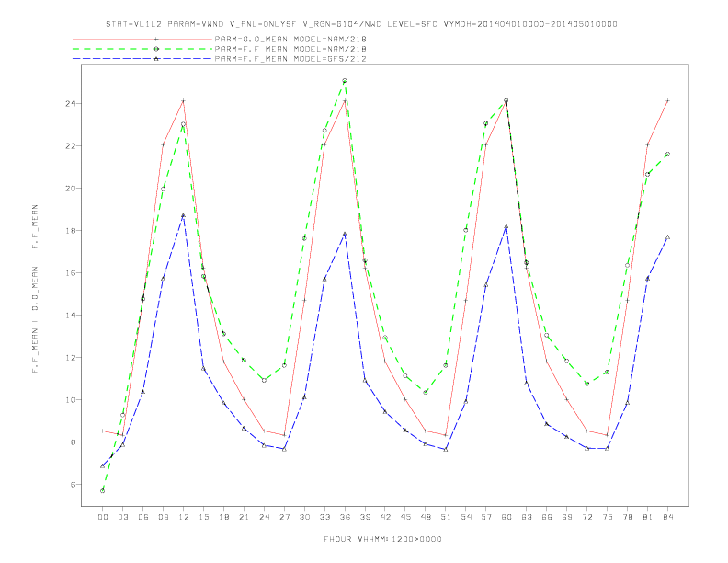Screen dimensions: 728x563
Task: Click x-axis tick label 15
Action: point(203,517)
